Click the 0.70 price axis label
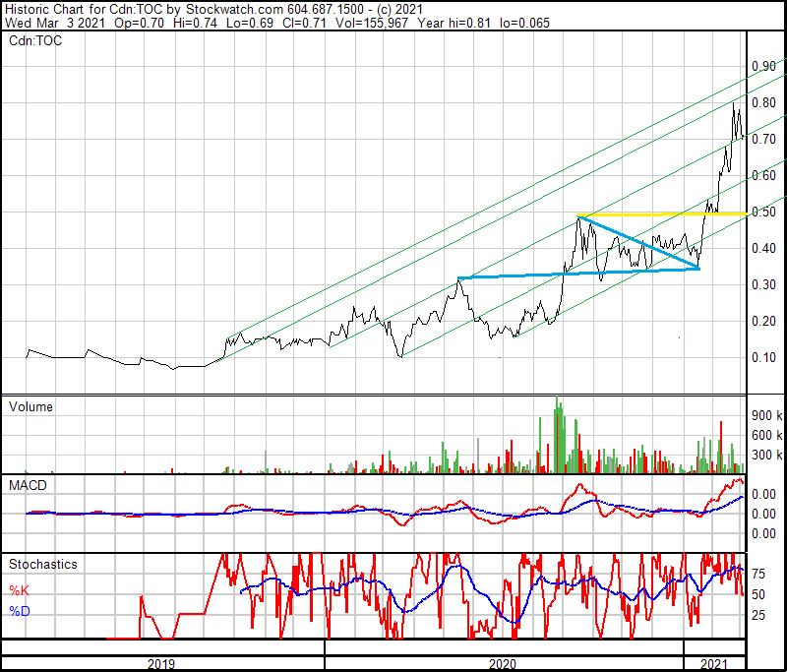 pyautogui.click(x=763, y=139)
